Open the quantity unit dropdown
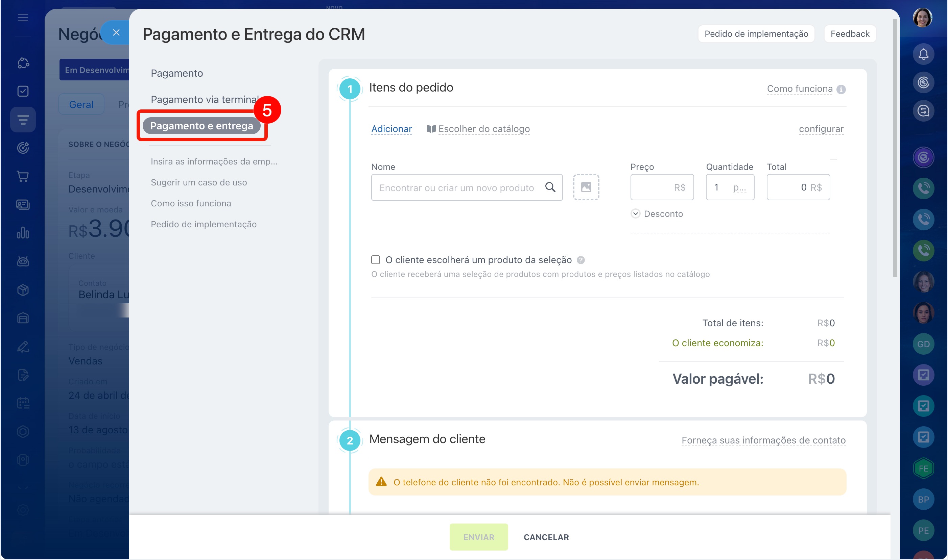 pos(739,187)
